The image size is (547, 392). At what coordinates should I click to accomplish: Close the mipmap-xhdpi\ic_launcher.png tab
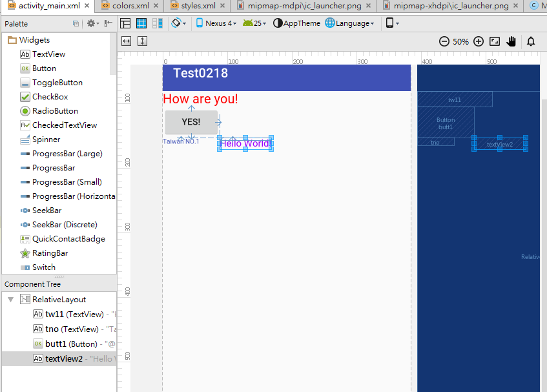[x=515, y=6]
